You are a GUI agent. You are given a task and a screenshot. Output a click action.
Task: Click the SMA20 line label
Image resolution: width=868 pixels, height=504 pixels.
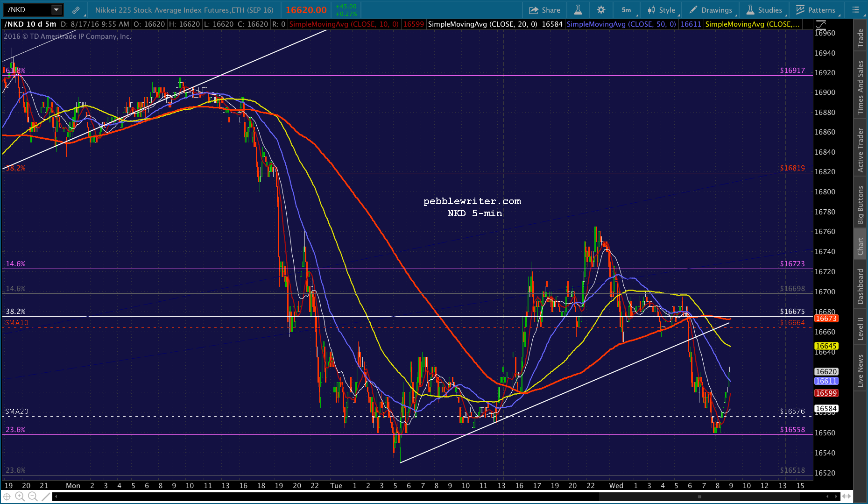[x=17, y=412]
